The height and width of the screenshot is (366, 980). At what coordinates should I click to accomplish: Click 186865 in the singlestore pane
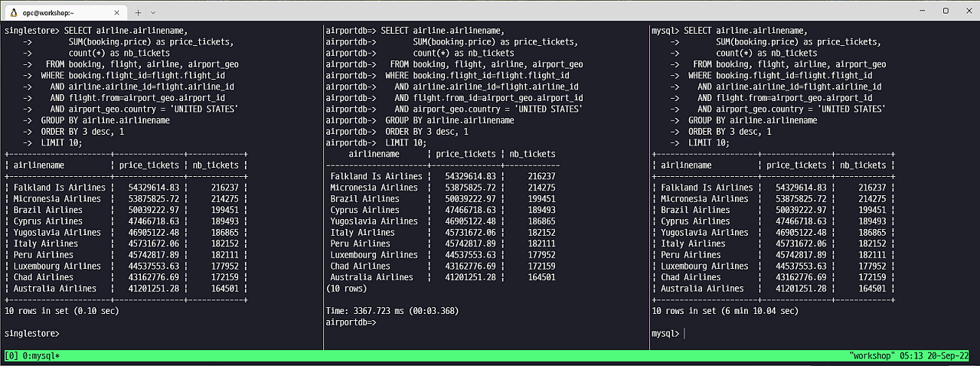(224, 232)
